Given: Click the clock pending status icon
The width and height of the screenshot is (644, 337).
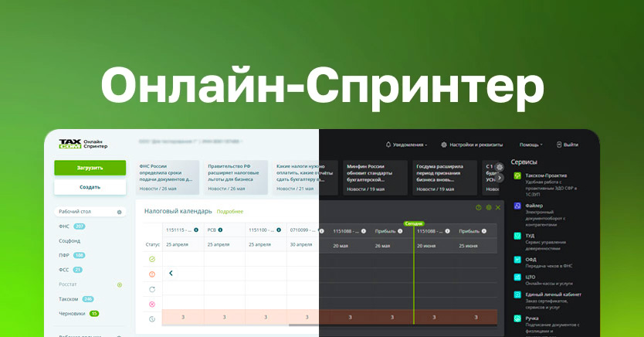Looking at the screenshot, I should pyautogui.click(x=152, y=319).
